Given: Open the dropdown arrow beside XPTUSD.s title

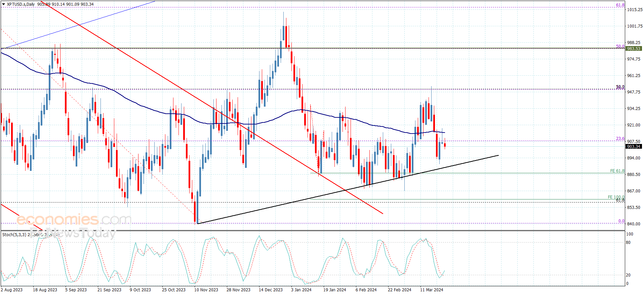Looking at the screenshot, I should click(x=4, y=4).
